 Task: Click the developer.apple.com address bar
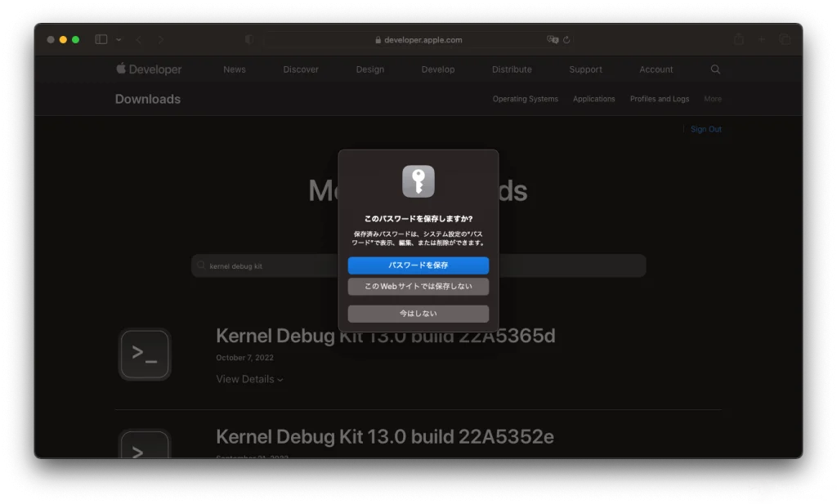pyautogui.click(x=417, y=39)
